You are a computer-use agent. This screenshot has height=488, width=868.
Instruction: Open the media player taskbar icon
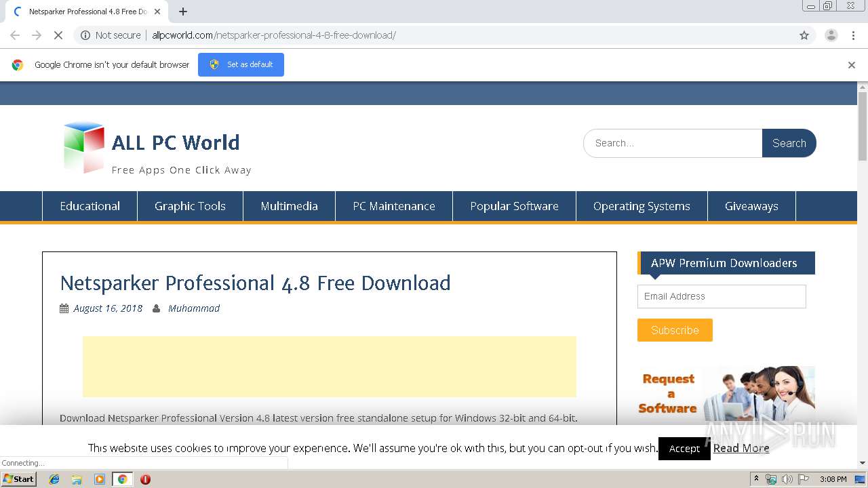(100, 479)
